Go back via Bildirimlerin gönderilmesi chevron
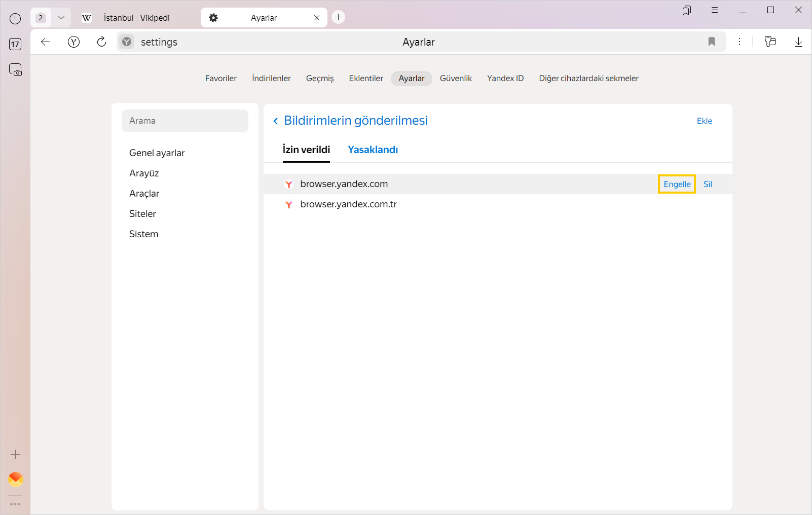 click(276, 121)
